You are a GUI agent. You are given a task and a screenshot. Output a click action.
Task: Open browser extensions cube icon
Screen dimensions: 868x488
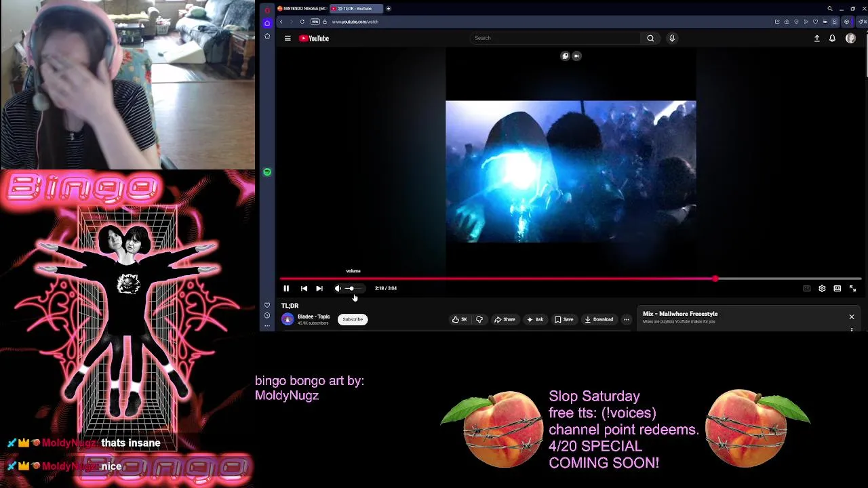coord(846,22)
